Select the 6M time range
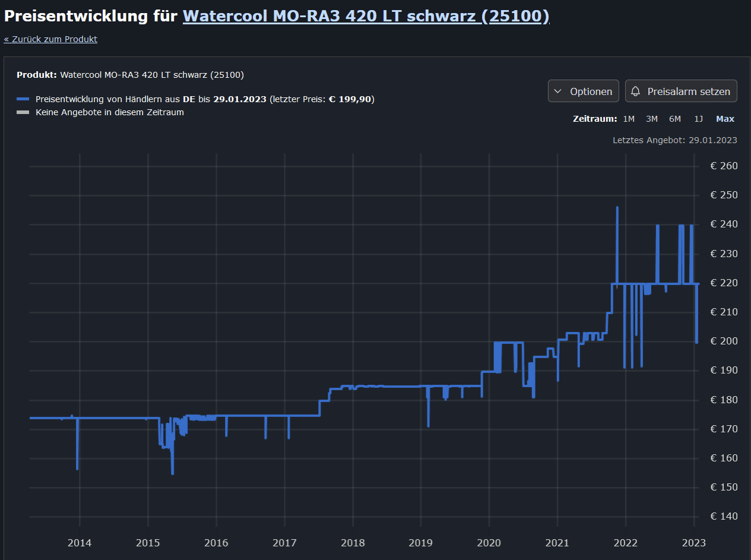The height and width of the screenshot is (560, 751). point(675,119)
